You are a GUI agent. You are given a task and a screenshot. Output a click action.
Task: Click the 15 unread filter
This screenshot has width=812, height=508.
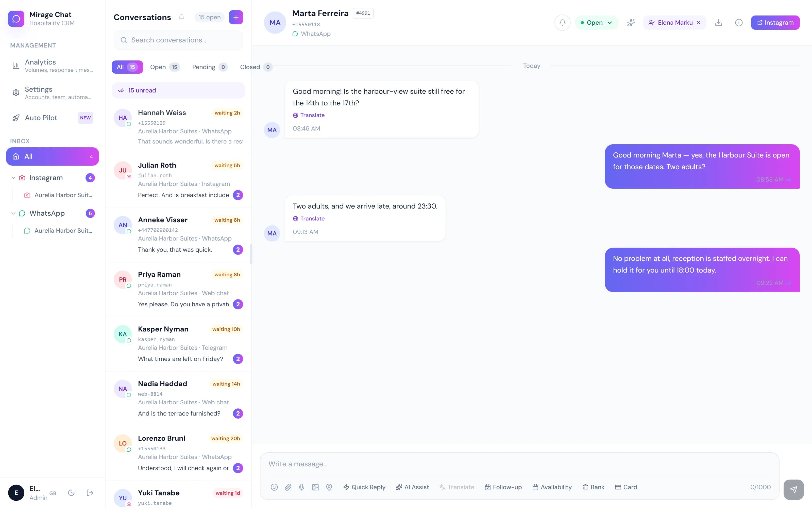click(x=178, y=90)
